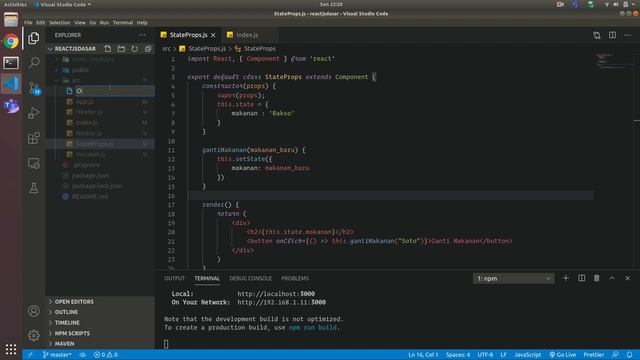
Task: Expand the NPM SCRIPTS section
Action: coord(72,333)
